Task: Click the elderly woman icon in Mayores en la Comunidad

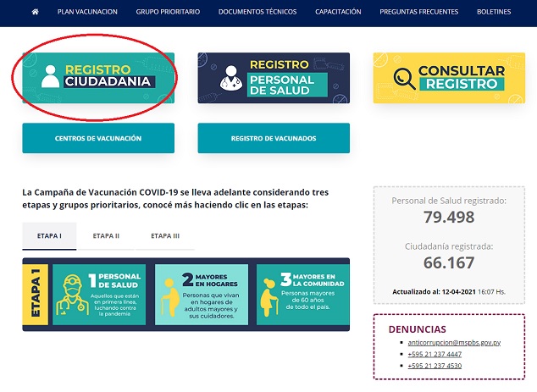Action: (x=269, y=297)
